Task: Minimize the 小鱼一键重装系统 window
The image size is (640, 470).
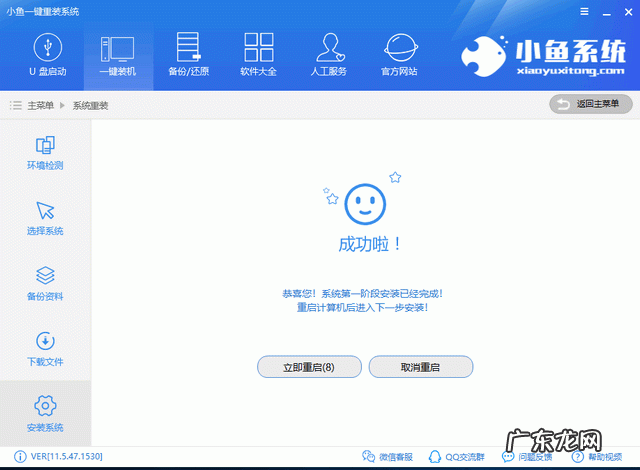Action: tap(607, 12)
